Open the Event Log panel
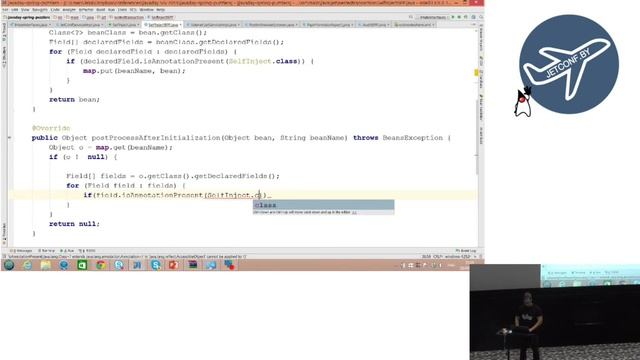Screen dimensions: 640x360 pyautogui.click(x=466, y=251)
